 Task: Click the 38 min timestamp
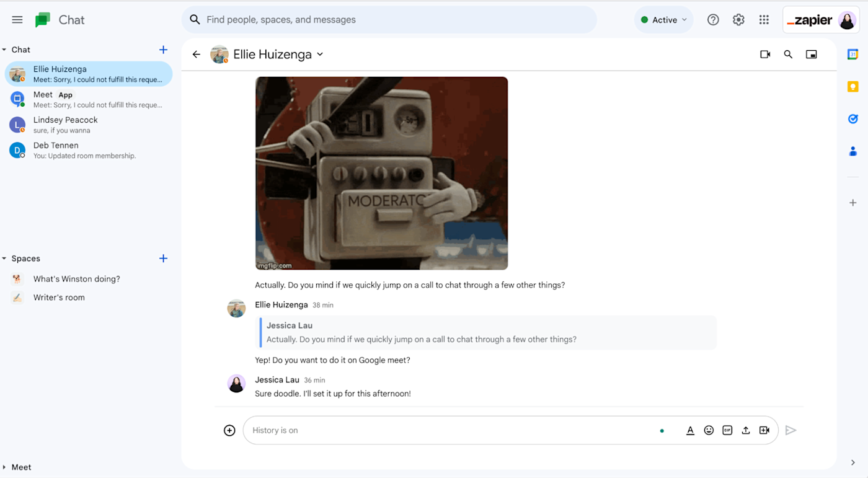coord(323,305)
